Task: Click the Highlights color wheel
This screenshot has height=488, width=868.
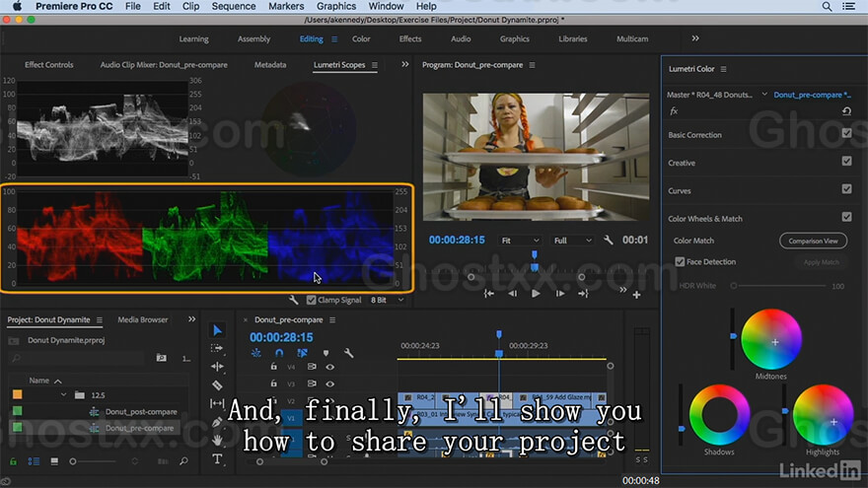Action: [823, 414]
